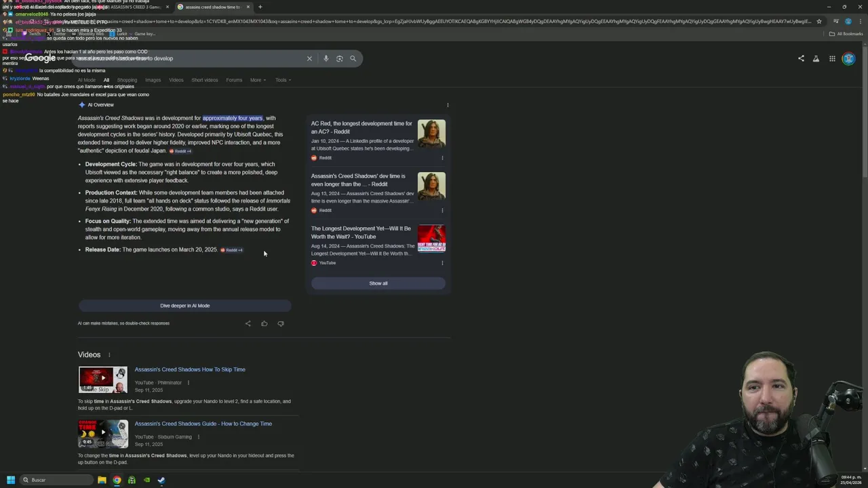This screenshot has height=488, width=868.
Task: Switch to Forums results tab
Action: point(234,80)
